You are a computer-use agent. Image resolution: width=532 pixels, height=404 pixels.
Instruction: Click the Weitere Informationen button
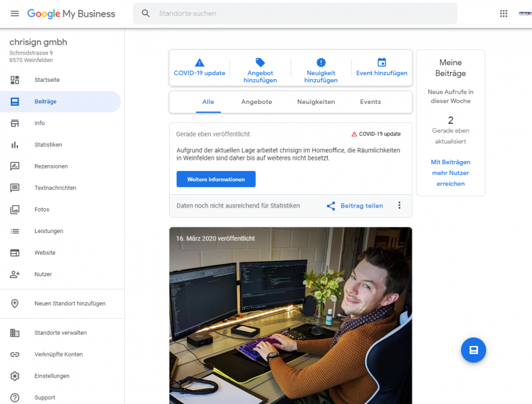(215, 179)
